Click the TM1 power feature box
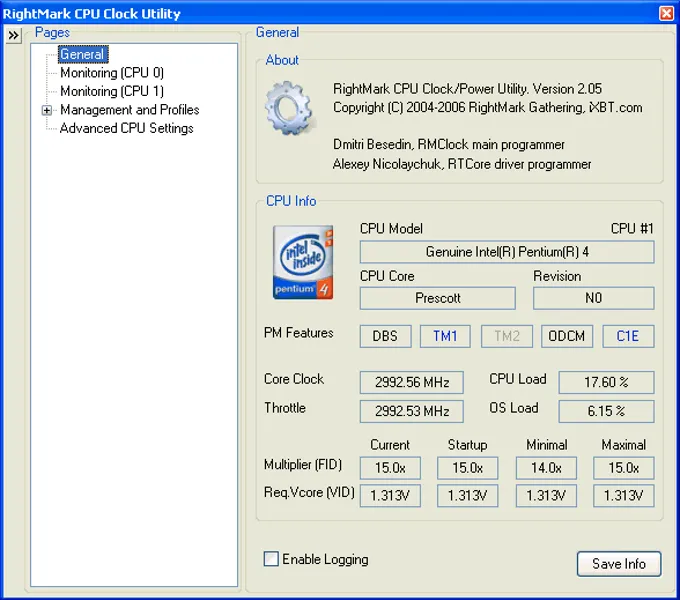 (x=445, y=336)
